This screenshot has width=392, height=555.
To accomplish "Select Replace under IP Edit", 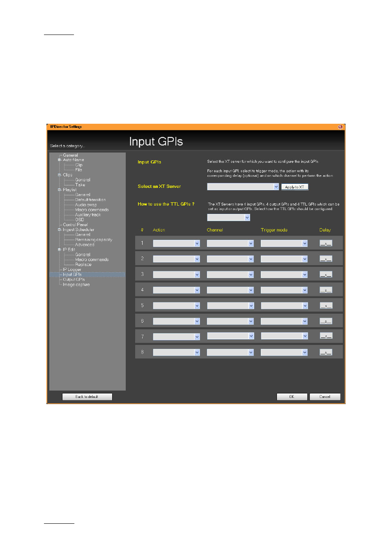I will [x=83, y=265].
